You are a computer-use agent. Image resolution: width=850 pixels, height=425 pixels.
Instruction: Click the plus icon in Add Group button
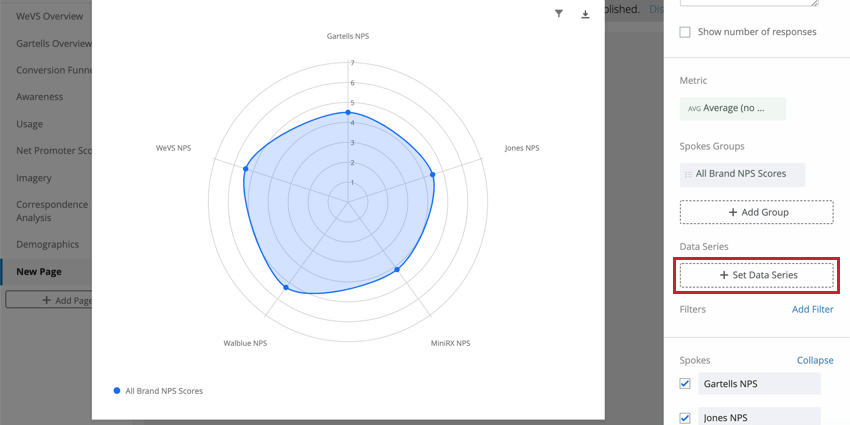pyautogui.click(x=732, y=212)
